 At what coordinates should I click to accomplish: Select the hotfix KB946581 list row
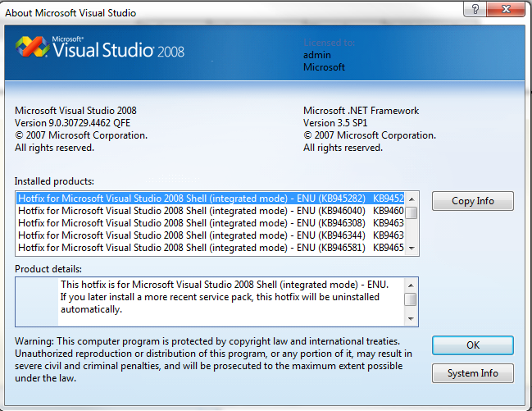[211, 248]
